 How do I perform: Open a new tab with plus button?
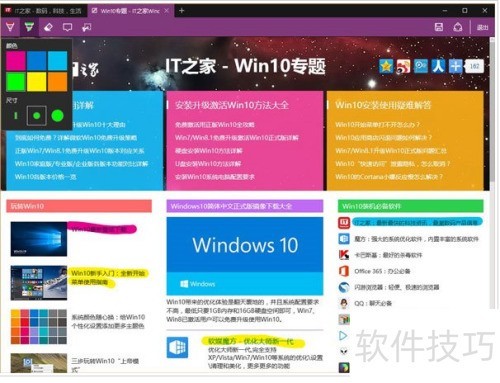click(182, 11)
